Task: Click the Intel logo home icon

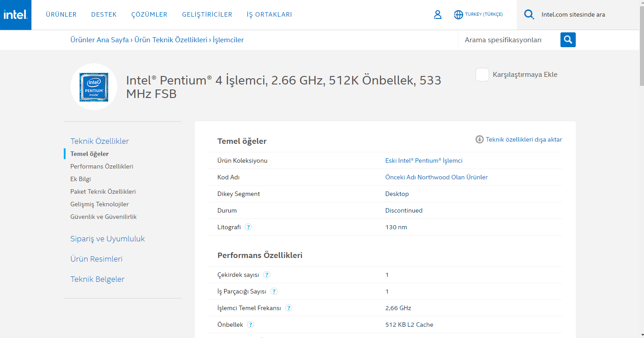Action: point(16,15)
